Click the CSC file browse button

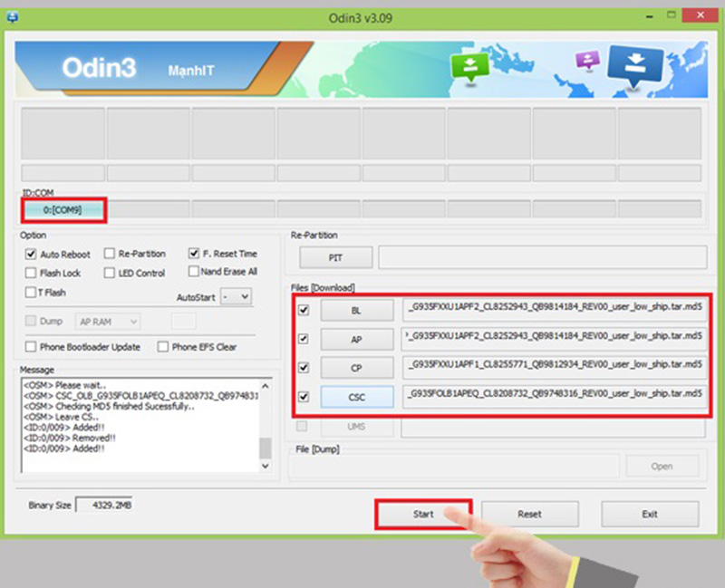[x=357, y=397]
